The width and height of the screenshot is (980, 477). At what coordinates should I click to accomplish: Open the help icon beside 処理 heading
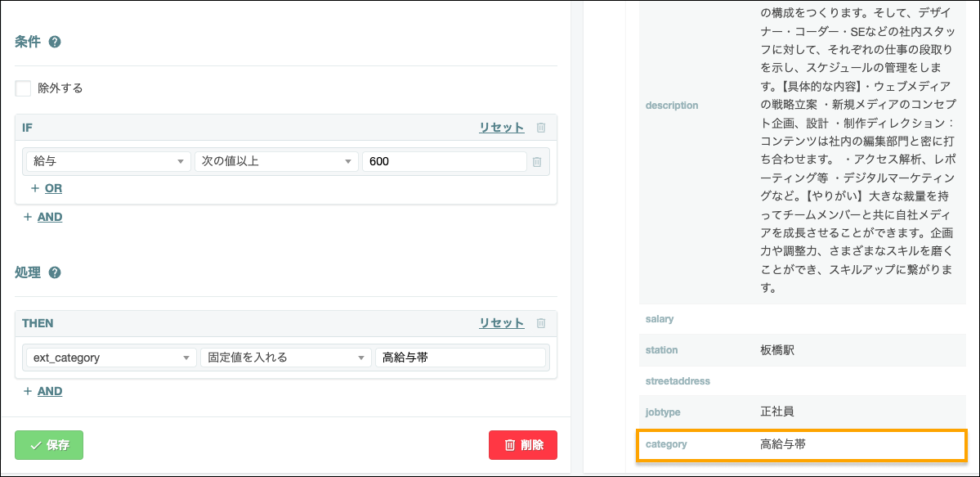click(x=56, y=272)
